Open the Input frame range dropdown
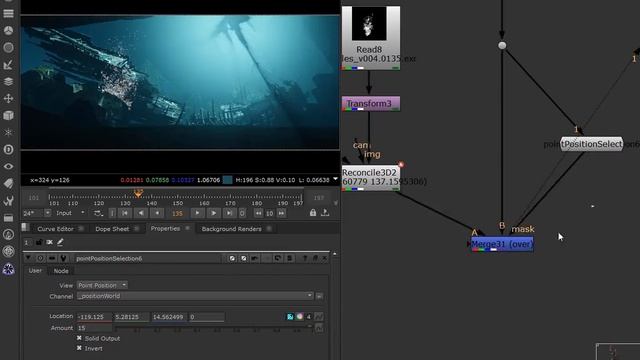 click(x=70, y=213)
